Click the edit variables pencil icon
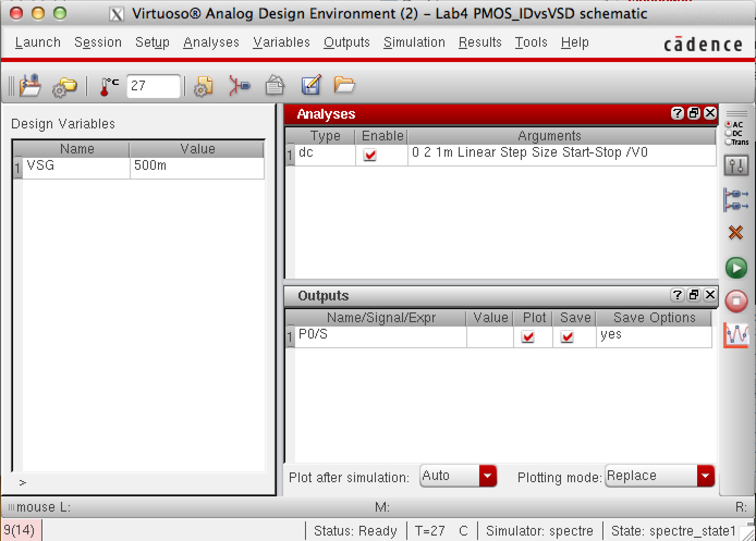This screenshot has height=541, width=756. (311, 85)
